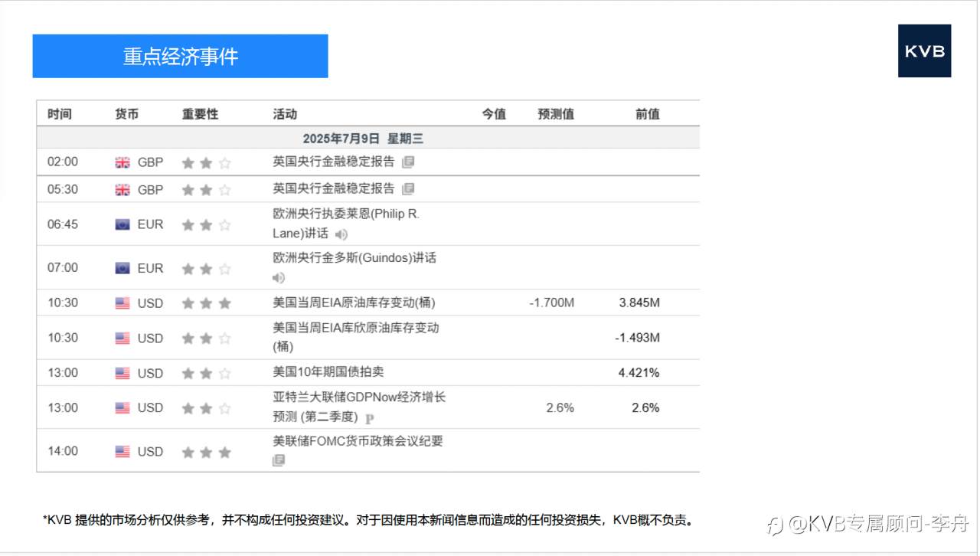Click GBP label in 05:30 row
This screenshot has width=980, height=556.
coord(150,189)
